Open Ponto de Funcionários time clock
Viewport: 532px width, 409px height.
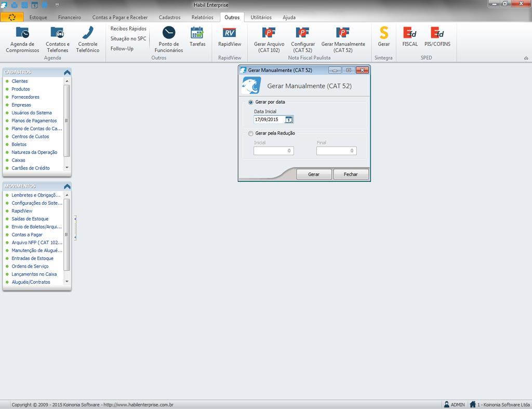click(x=169, y=39)
